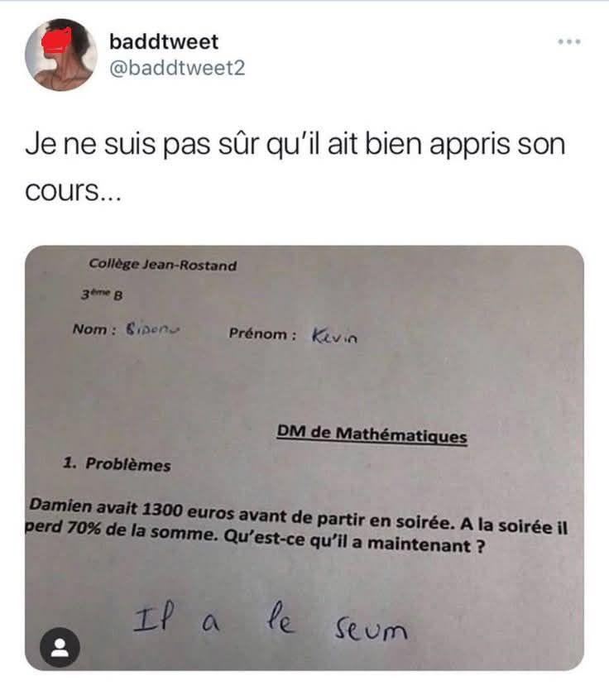The height and width of the screenshot is (700, 609).
Task: Click the baddtweet display name
Action: point(164,42)
